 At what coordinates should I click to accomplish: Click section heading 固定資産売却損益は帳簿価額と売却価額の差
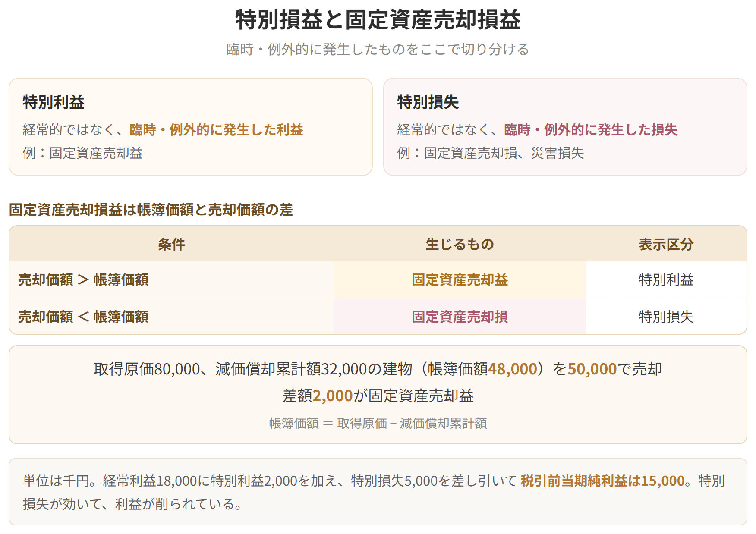151,210
